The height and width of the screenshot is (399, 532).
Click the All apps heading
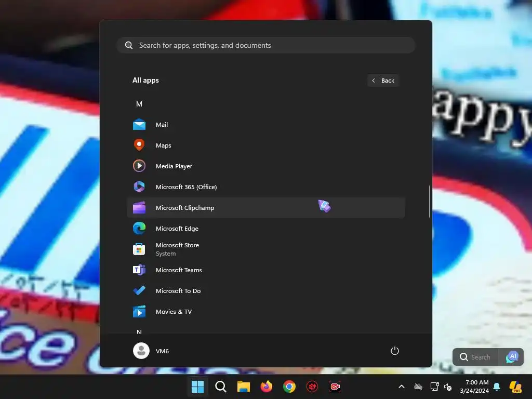click(x=145, y=81)
